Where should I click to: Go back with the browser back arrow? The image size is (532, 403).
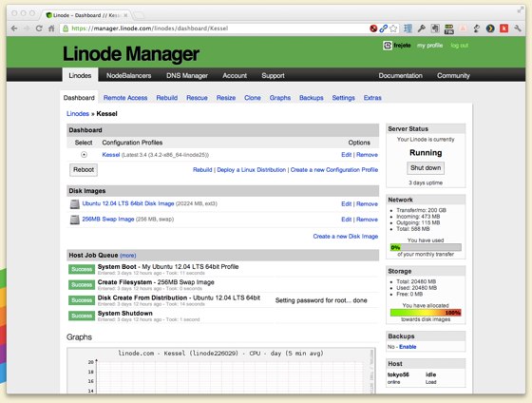click(x=14, y=29)
